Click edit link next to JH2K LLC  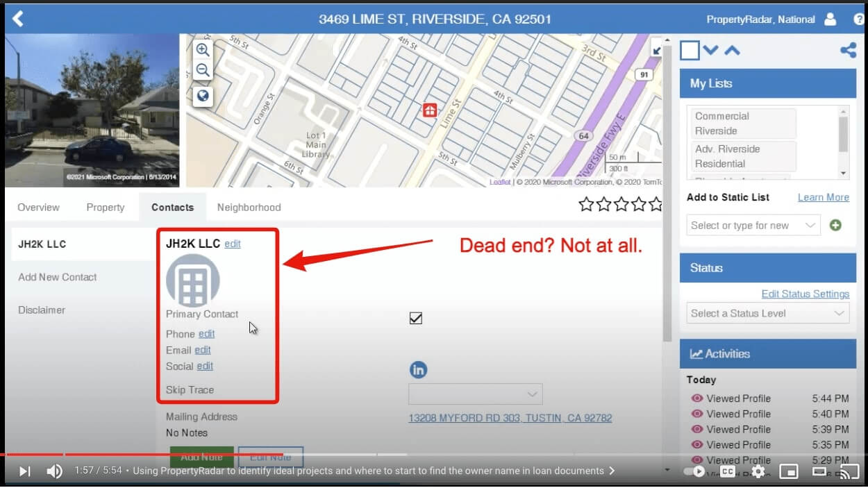[x=233, y=244]
